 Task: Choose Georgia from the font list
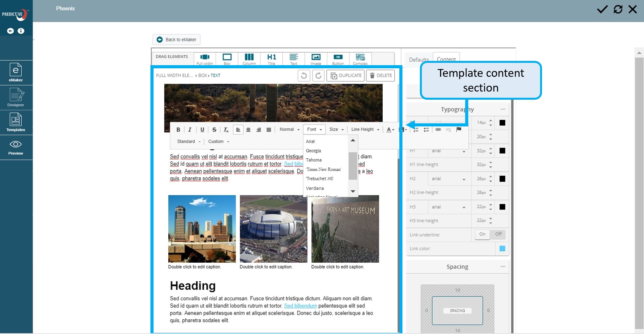pyautogui.click(x=314, y=151)
